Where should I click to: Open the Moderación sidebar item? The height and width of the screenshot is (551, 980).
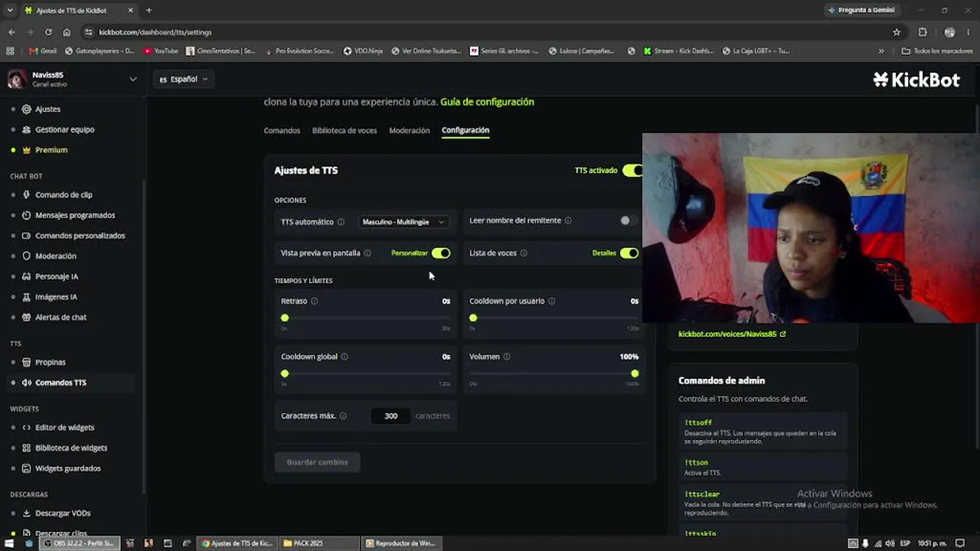tap(55, 256)
